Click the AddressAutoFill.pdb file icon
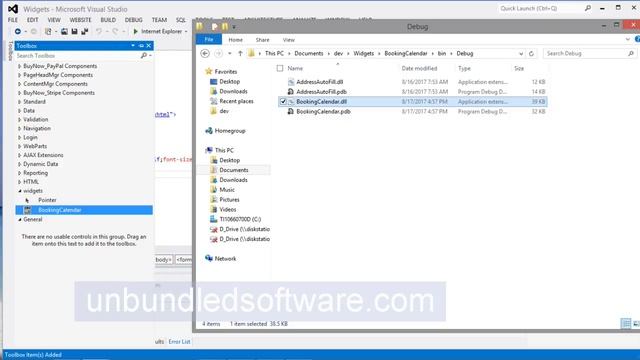 tap(291, 92)
